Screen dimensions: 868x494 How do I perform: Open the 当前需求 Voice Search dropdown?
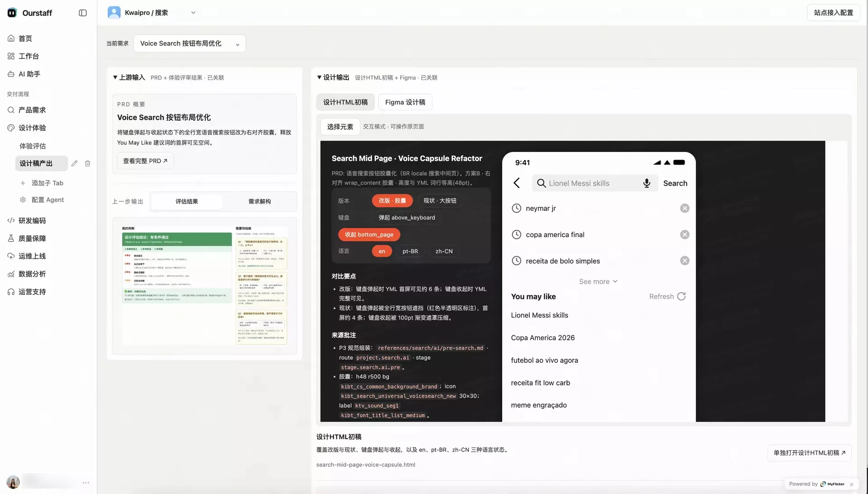189,43
